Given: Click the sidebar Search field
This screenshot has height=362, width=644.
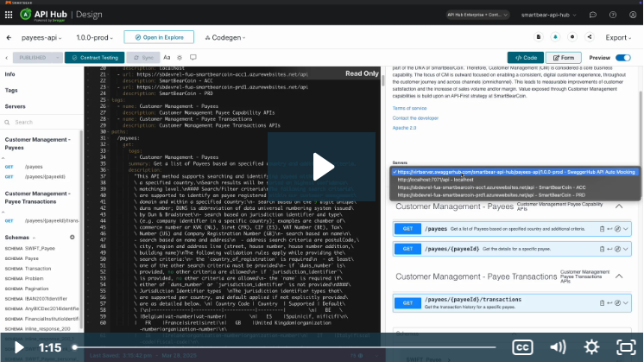Looking at the screenshot, I should (x=41, y=122).
